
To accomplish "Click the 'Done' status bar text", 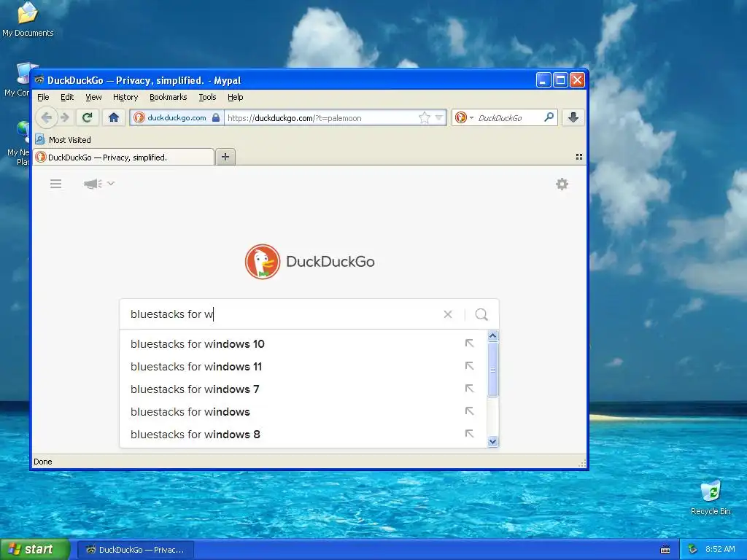I will click(42, 462).
